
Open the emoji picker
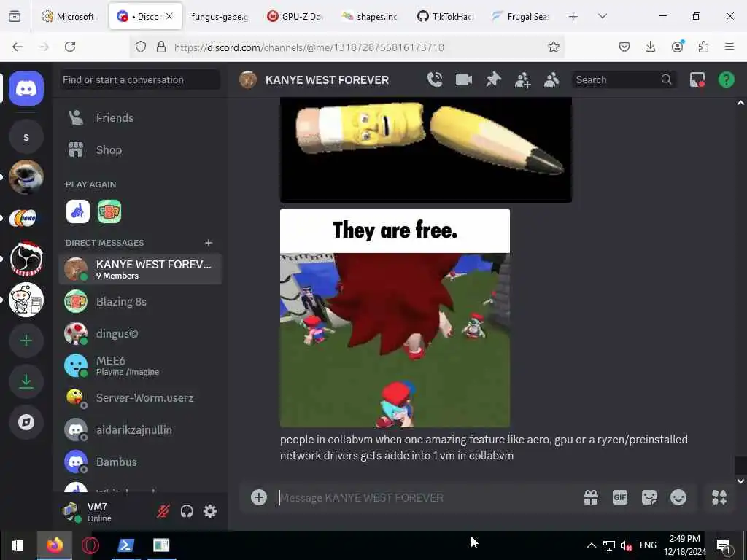(678, 497)
